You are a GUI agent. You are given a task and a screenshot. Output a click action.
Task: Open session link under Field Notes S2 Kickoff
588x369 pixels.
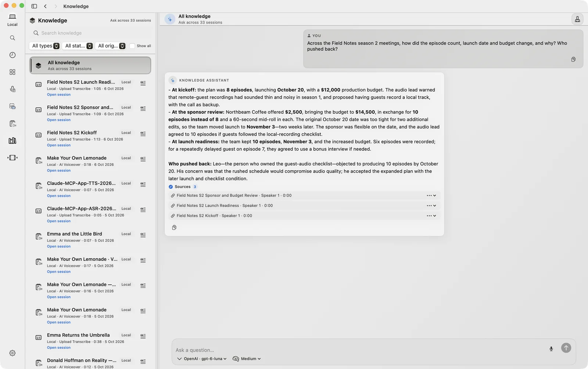coord(59,145)
